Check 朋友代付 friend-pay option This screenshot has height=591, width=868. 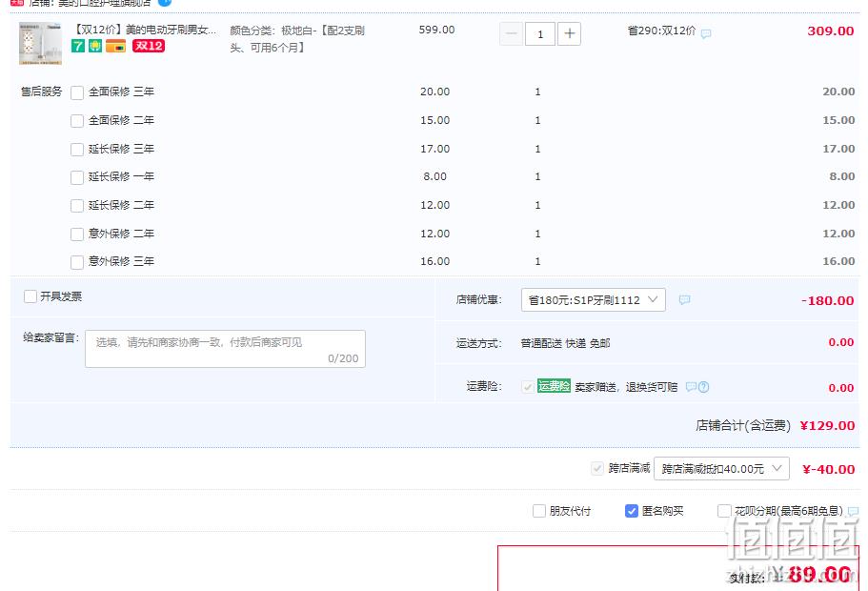(538, 511)
